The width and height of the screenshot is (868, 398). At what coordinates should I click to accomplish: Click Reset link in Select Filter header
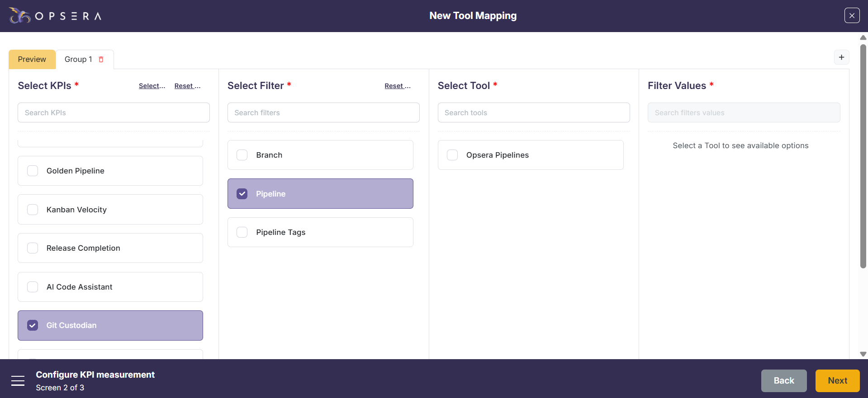(397, 86)
